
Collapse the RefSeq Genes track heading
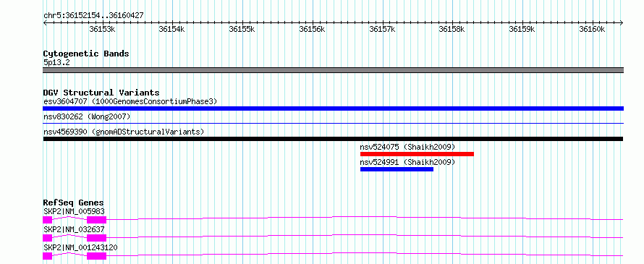coord(74,203)
